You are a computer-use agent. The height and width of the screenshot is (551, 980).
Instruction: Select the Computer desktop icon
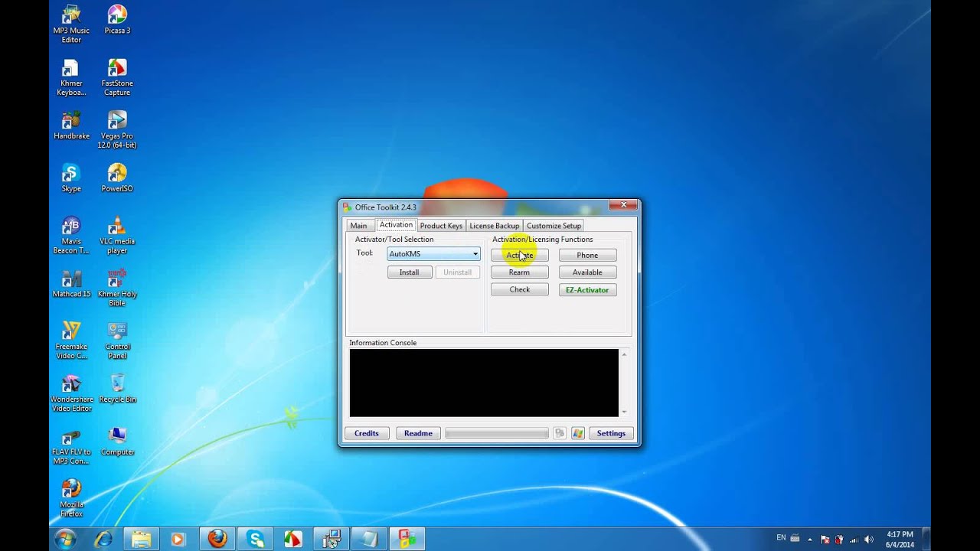(x=117, y=442)
